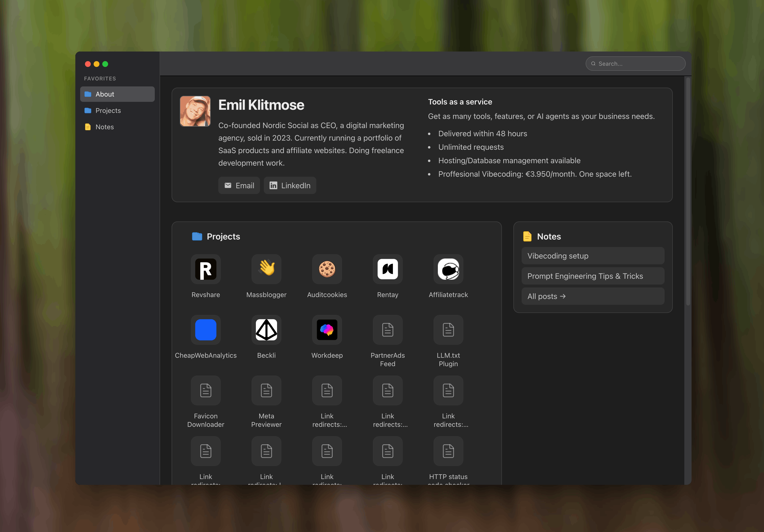Launch the Rentay project icon

pyautogui.click(x=388, y=269)
